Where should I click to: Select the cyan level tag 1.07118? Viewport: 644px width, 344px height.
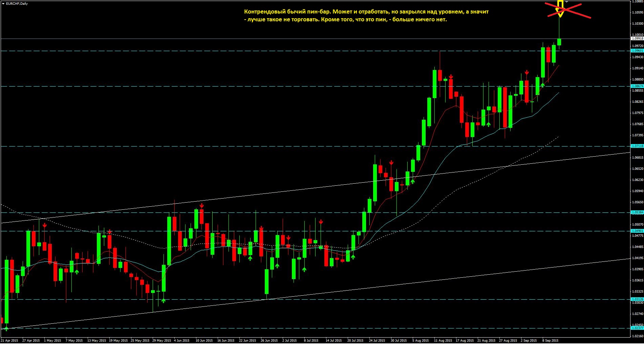637,146
